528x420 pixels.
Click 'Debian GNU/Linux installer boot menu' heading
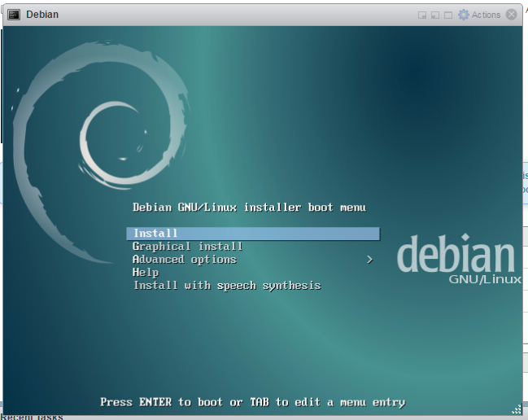[249, 207]
